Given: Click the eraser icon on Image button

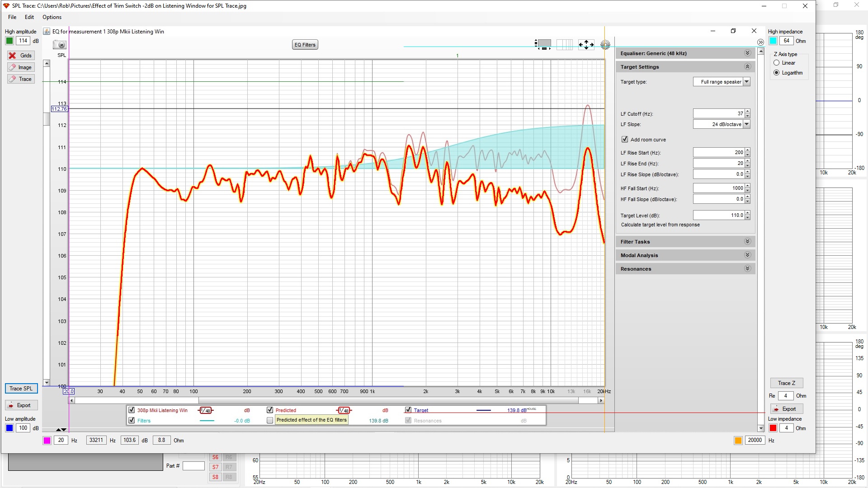Looking at the screenshot, I should coord(13,67).
